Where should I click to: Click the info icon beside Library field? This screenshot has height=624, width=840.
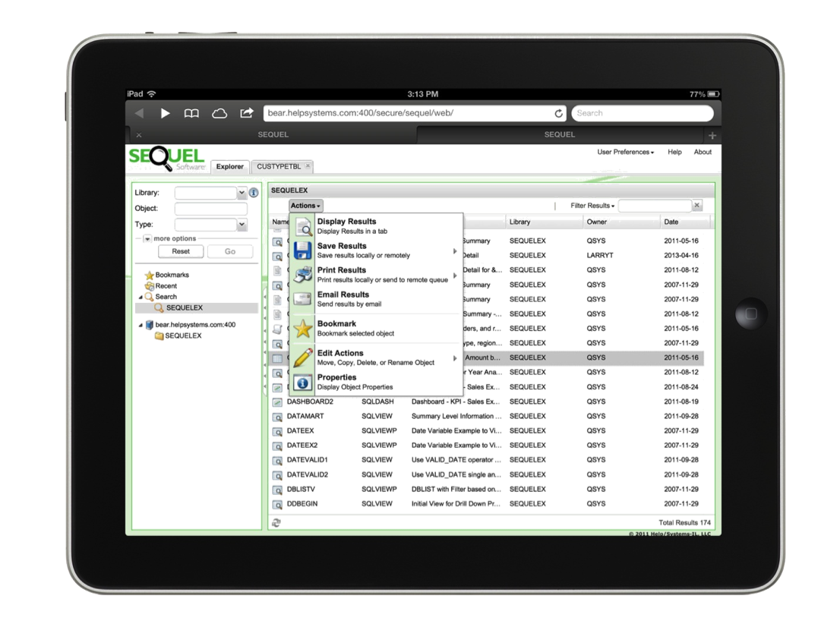tap(254, 192)
